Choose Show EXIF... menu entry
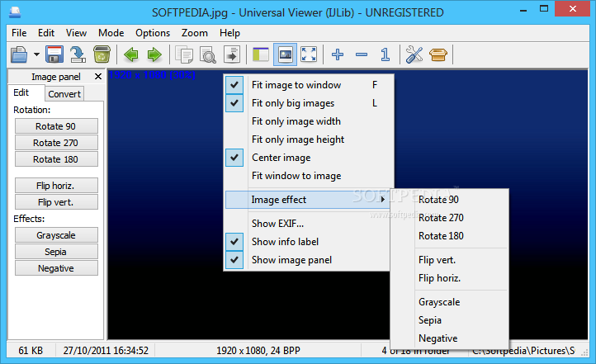596x364 pixels. tap(308, 224)
